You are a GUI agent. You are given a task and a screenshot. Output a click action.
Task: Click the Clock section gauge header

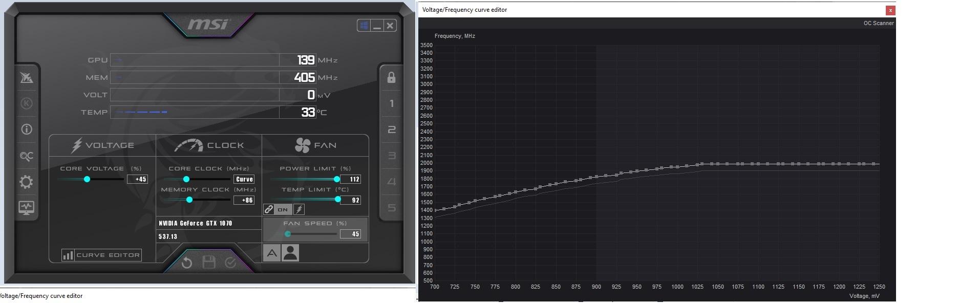209,145
